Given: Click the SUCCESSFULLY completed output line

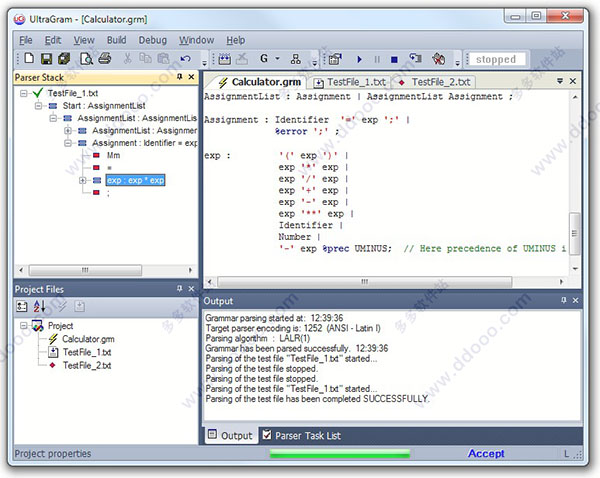Looking at the screenshot, I should (x=317, y=399).
